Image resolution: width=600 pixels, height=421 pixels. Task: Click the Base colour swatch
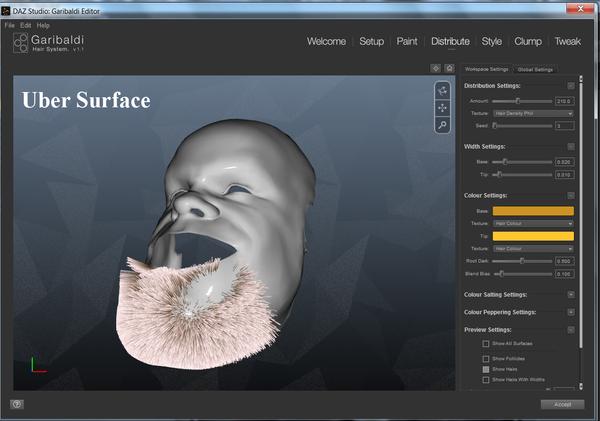coord(533,211)
